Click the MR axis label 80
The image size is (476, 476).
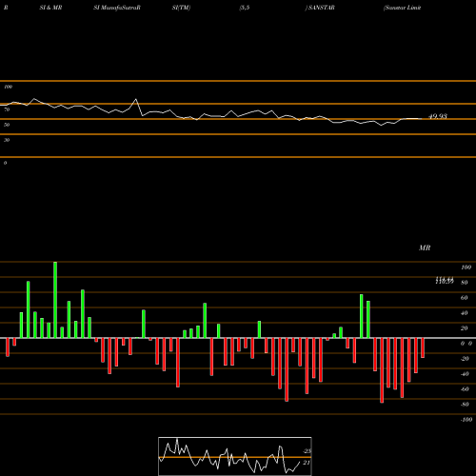pos(465,283)
